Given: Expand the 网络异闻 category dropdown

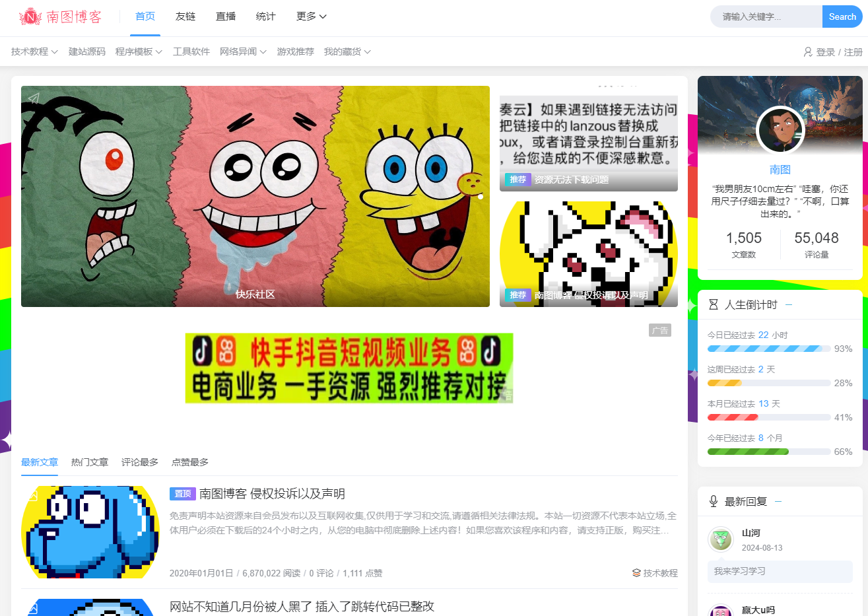Looking at the screenshot, I should (x=243, y=51).
